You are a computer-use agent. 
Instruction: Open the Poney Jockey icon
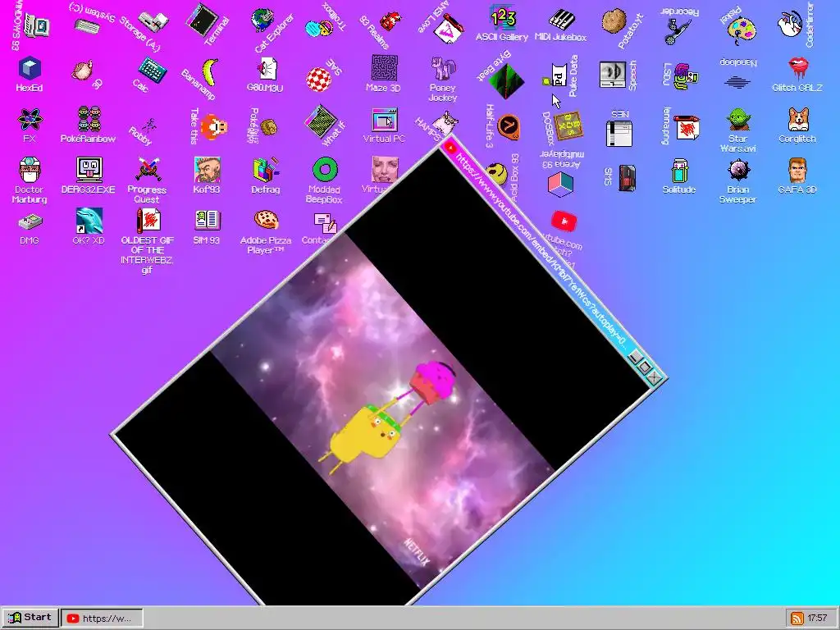click(x=443, y=68)
